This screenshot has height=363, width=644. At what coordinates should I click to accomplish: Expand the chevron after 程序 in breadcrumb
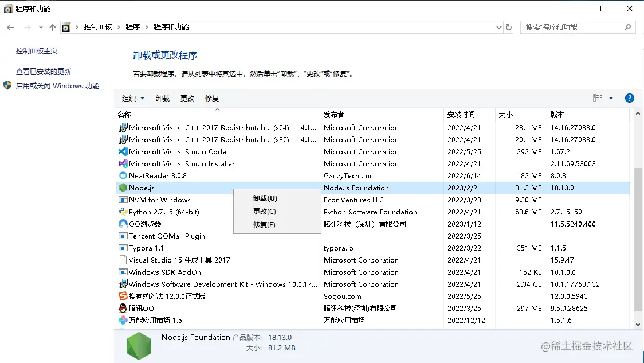point(147,27)
